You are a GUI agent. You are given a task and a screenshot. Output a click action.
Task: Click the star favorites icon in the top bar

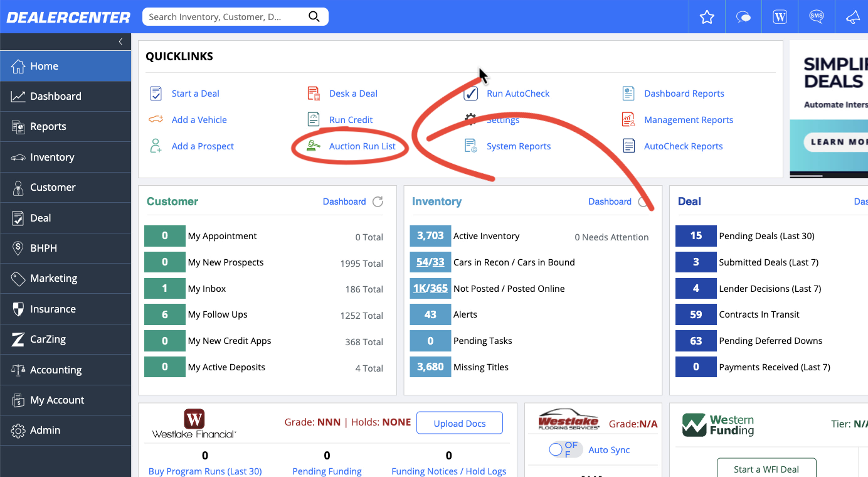click(x=707, y=17)
